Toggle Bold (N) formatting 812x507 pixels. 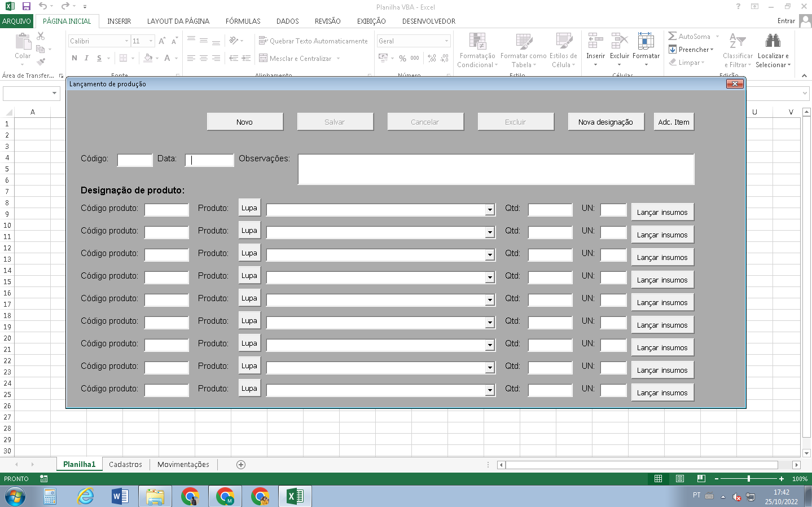coord(74,58)
